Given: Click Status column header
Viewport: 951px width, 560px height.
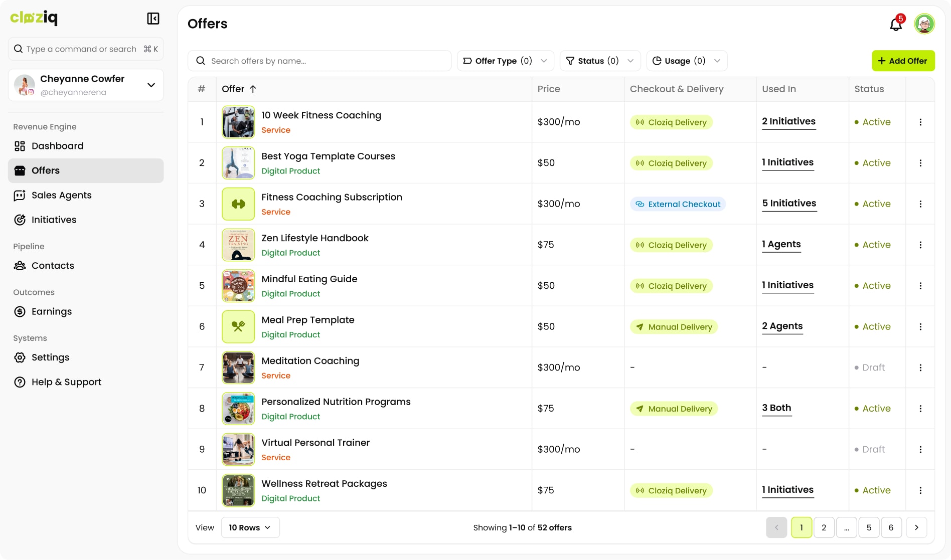Looking at the screenshot, I should 869,89.
